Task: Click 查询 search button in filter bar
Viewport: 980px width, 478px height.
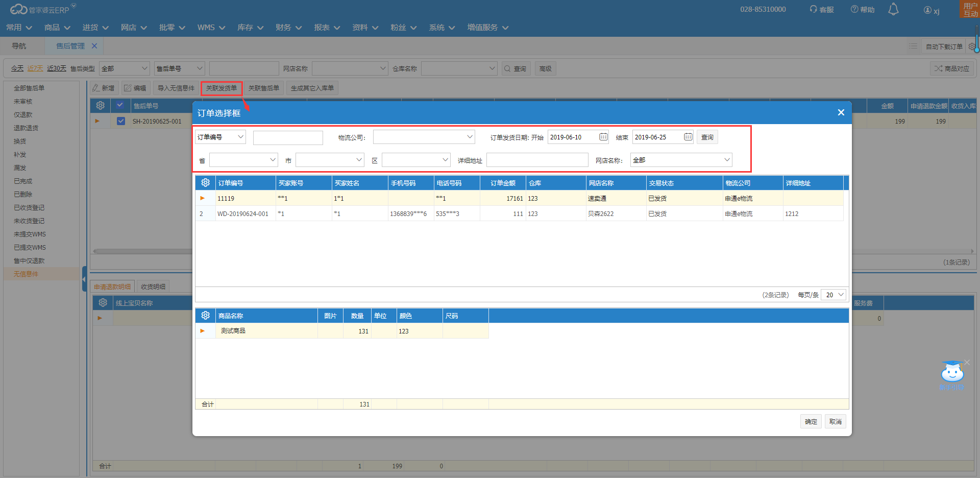Action: [516, 68]
